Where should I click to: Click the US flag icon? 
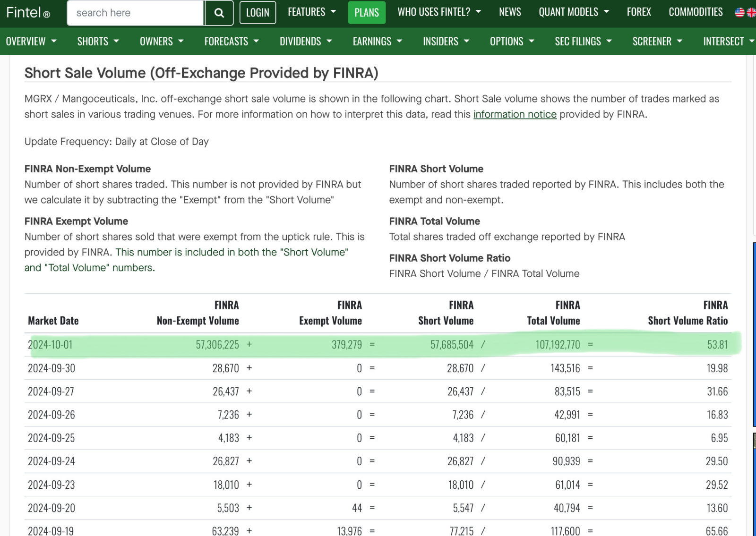point(739,12)
